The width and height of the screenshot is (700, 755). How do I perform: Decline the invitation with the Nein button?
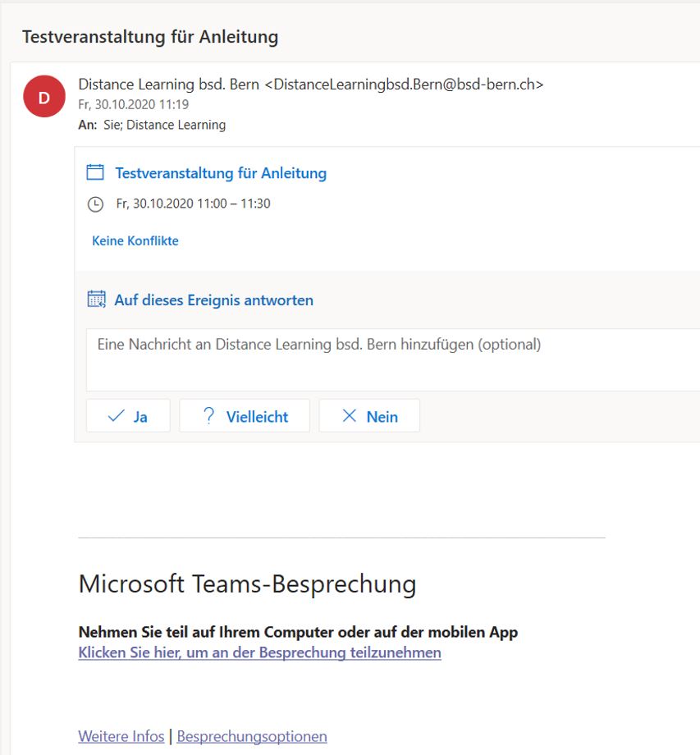coord(369,415)
